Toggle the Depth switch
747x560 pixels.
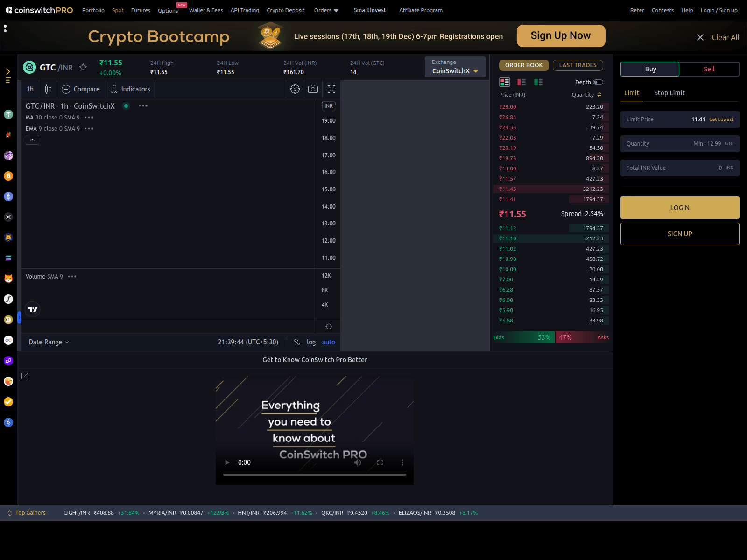[x=598, y=82]
